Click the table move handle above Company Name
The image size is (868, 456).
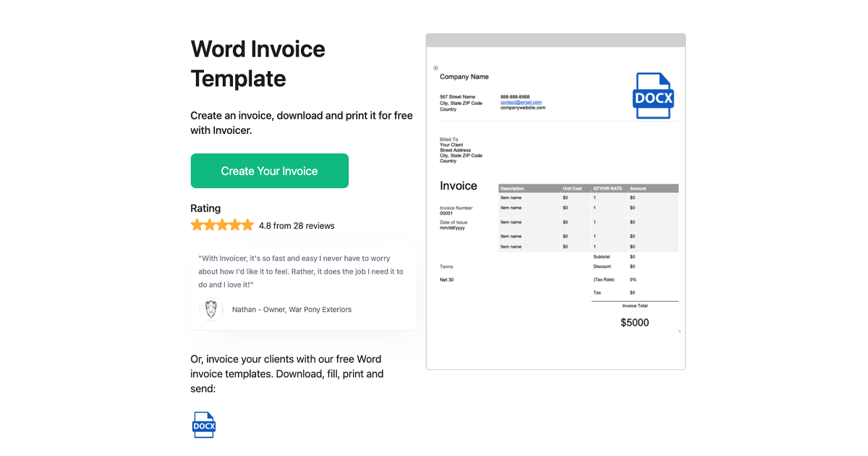click(435, 67)
